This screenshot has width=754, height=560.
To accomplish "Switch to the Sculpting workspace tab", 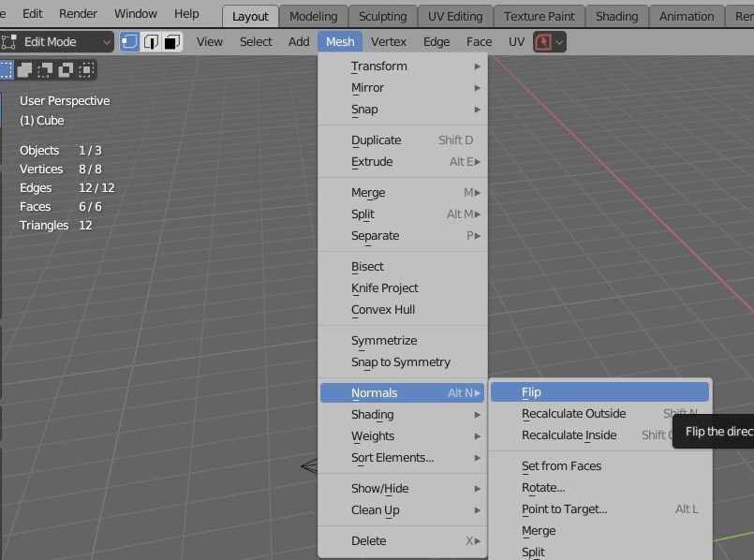I will (382, 16).
